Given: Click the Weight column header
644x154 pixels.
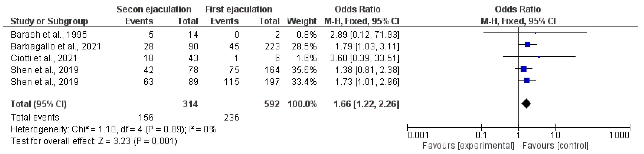Looking at the screenshot, I should (x=302, y=21).
